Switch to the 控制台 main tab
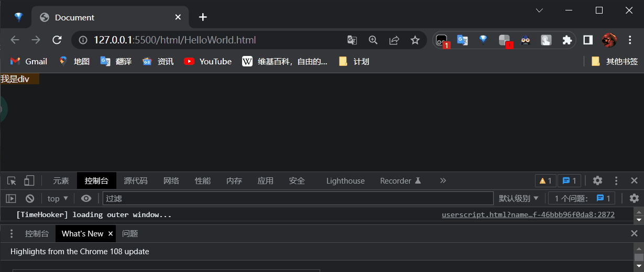The height and width of the screenshot is (272, 644). pos(96,181)
